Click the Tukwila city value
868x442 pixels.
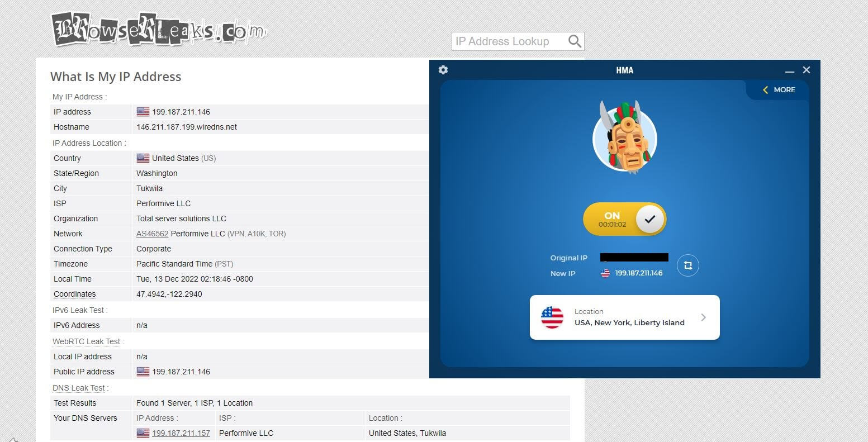150,188
